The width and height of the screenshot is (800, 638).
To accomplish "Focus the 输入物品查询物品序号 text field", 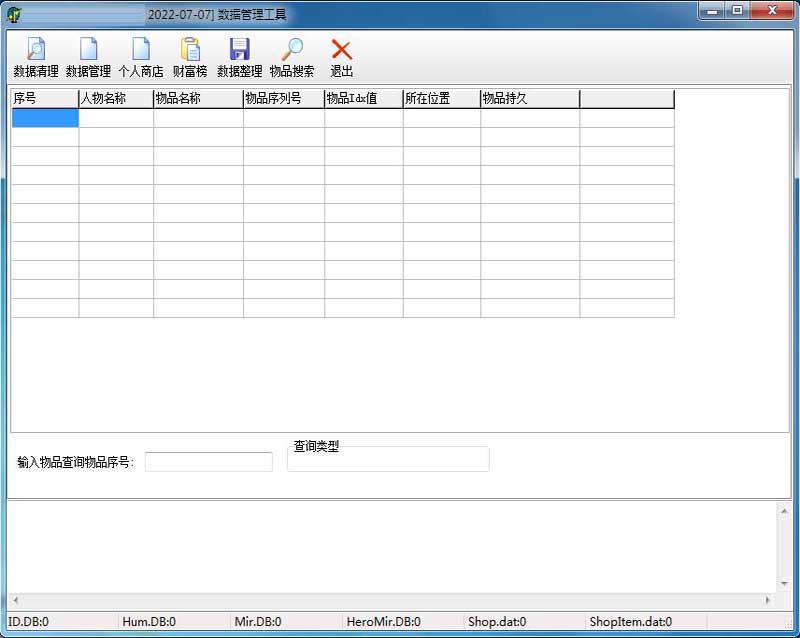I will pyautogui.click(x=208, y=462).
